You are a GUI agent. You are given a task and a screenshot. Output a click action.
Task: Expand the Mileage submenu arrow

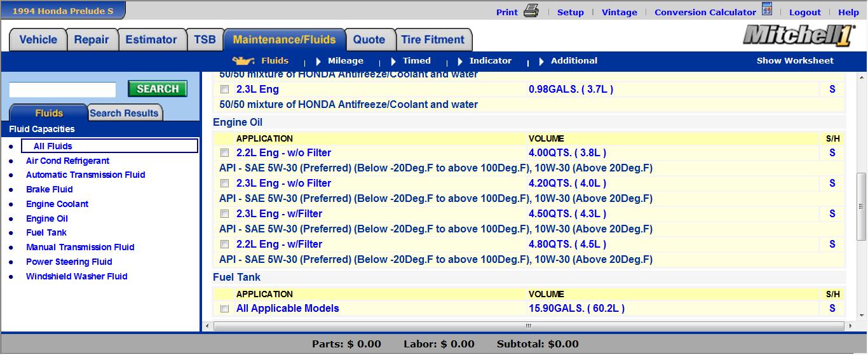tap(318, 62)
